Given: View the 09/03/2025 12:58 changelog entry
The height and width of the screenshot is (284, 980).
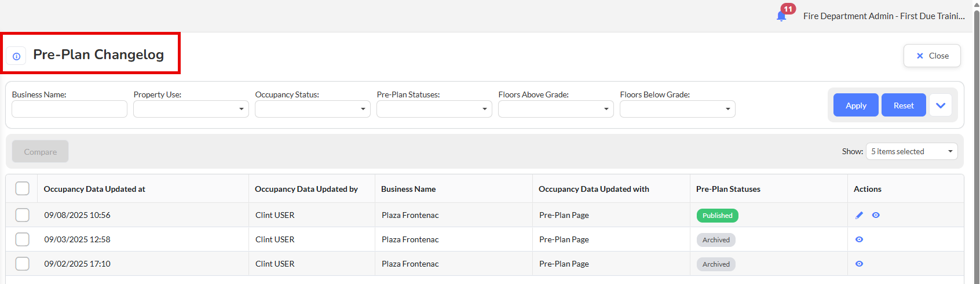Looking at the screenshot, I should coord(859,239).
